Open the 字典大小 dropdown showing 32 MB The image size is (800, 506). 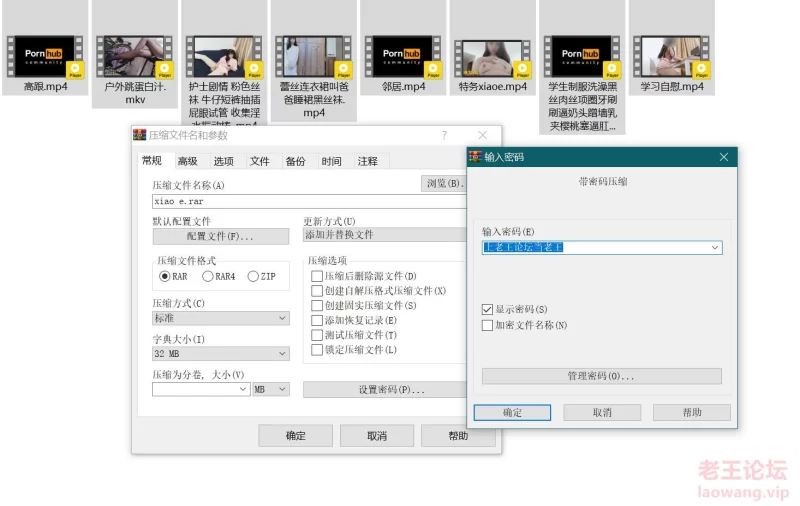pos(221,353)
